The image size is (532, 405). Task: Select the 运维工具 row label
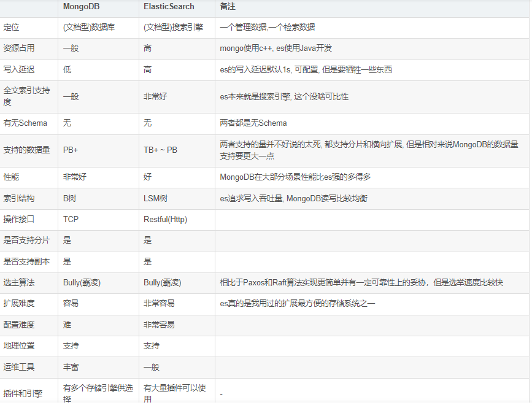tap(19, 367)
